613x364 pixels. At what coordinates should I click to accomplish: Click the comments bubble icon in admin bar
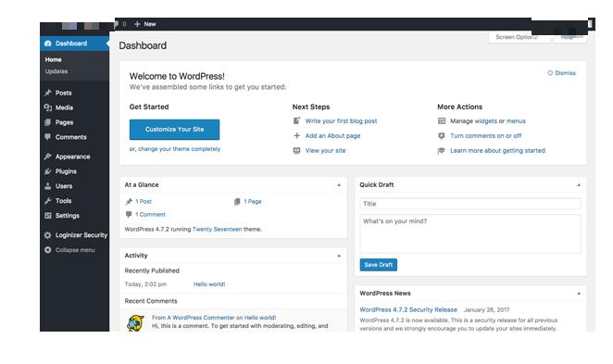(116, 24)
